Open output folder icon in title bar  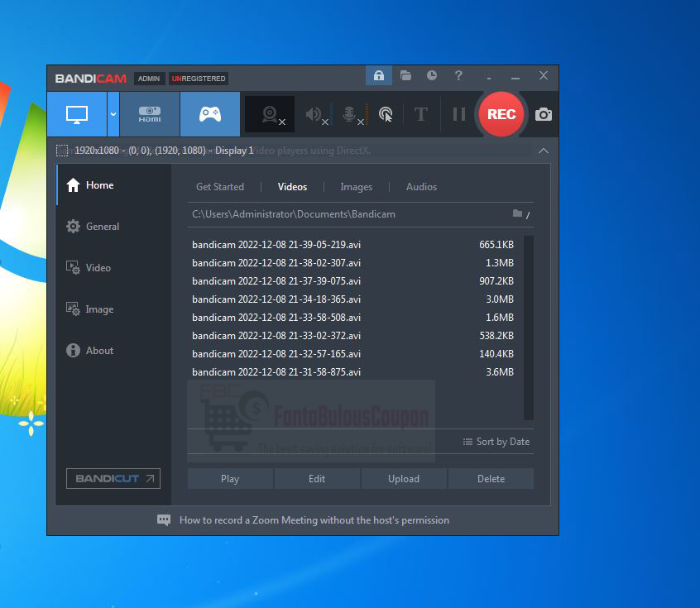click(x=405, y=75)
